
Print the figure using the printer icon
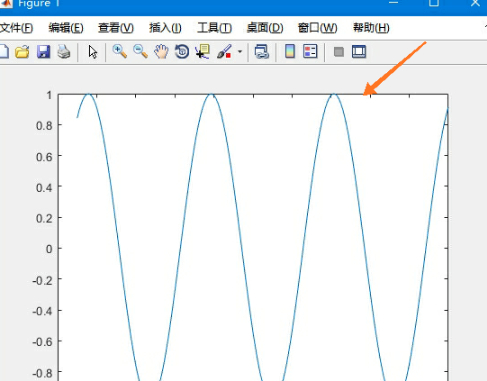pos(64,52)
